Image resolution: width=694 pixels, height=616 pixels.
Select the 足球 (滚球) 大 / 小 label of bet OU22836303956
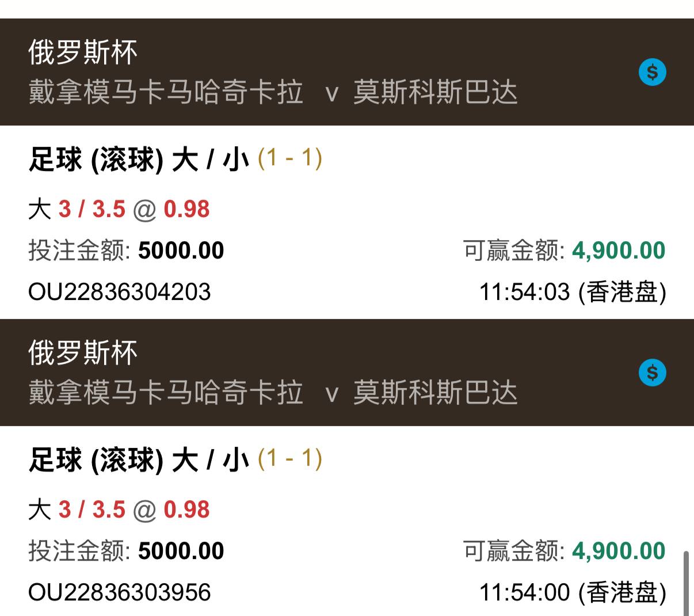point(139,460)
